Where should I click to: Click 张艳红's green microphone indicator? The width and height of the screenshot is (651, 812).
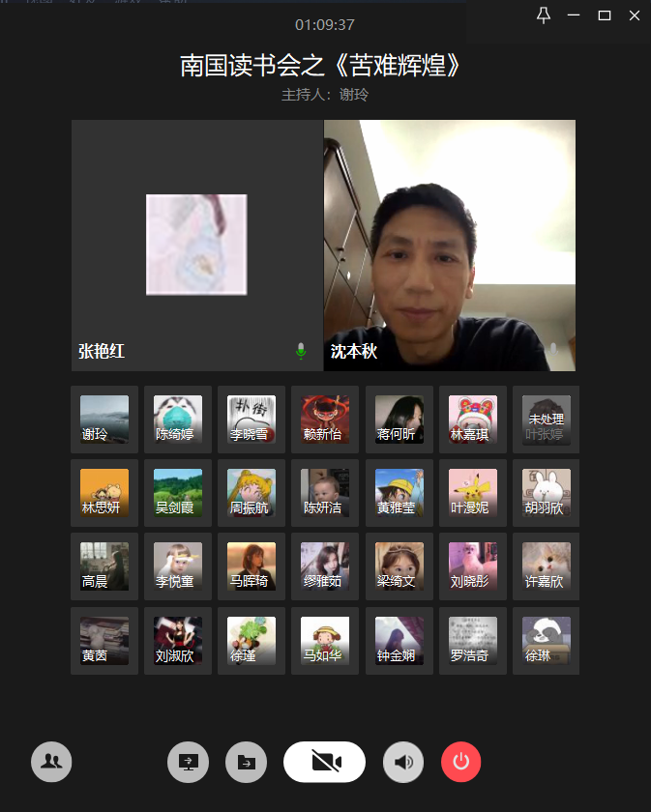301,351
